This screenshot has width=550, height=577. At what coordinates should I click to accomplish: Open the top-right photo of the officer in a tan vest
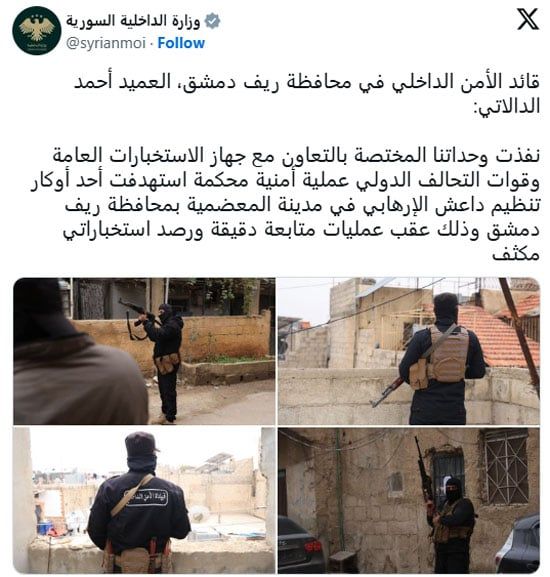[x=409, y=351]
